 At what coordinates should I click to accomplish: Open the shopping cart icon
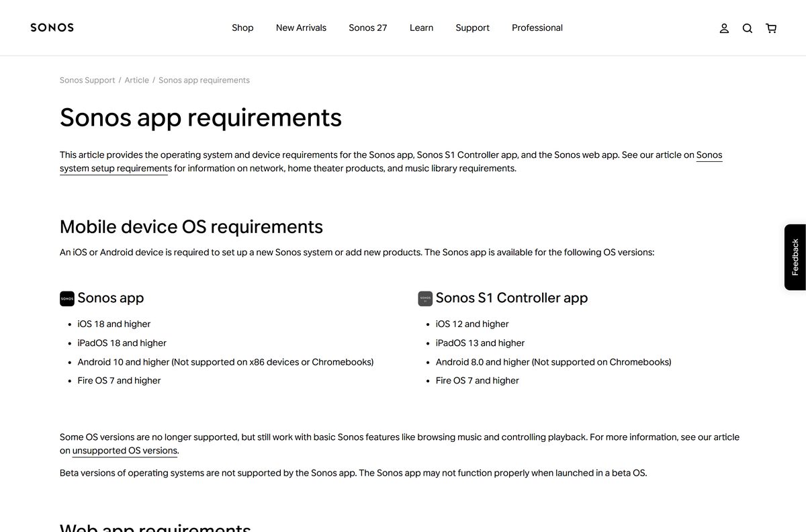[771, 28]
